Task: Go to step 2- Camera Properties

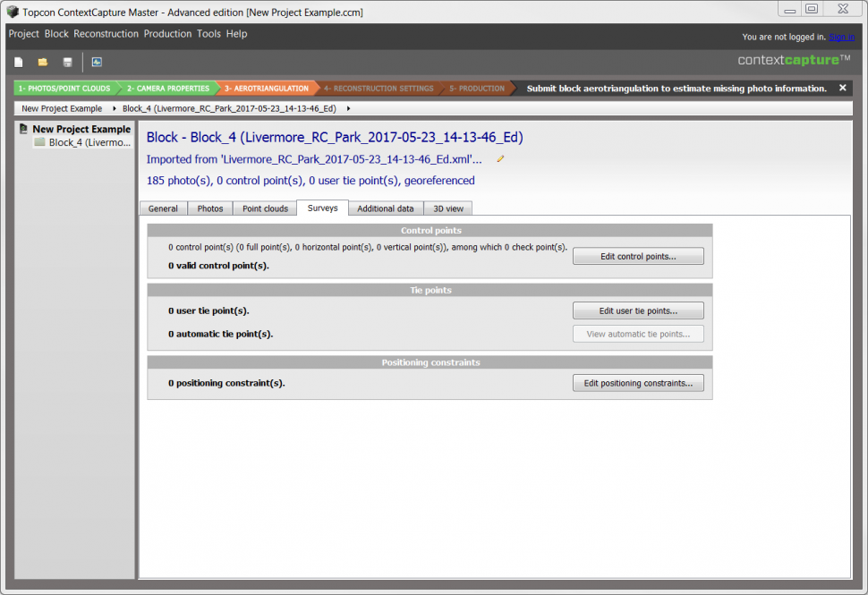Action: click(x=167, y=88)
